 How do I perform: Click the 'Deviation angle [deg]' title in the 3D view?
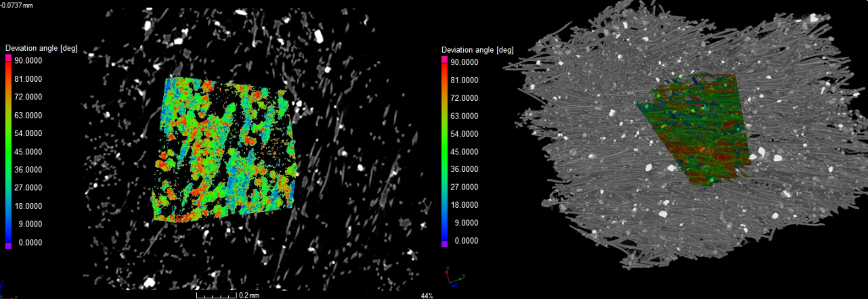click(x=477, y=50)
